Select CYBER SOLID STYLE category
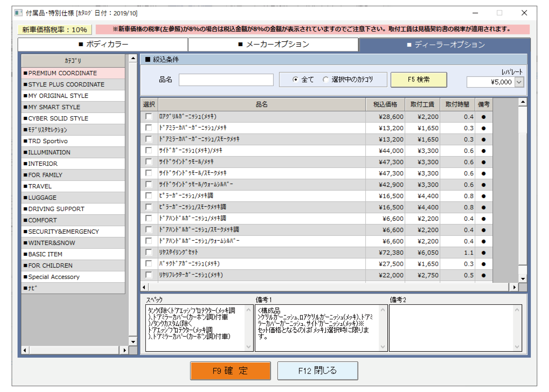This screenshot has width=549, height=392. point(73,119)
